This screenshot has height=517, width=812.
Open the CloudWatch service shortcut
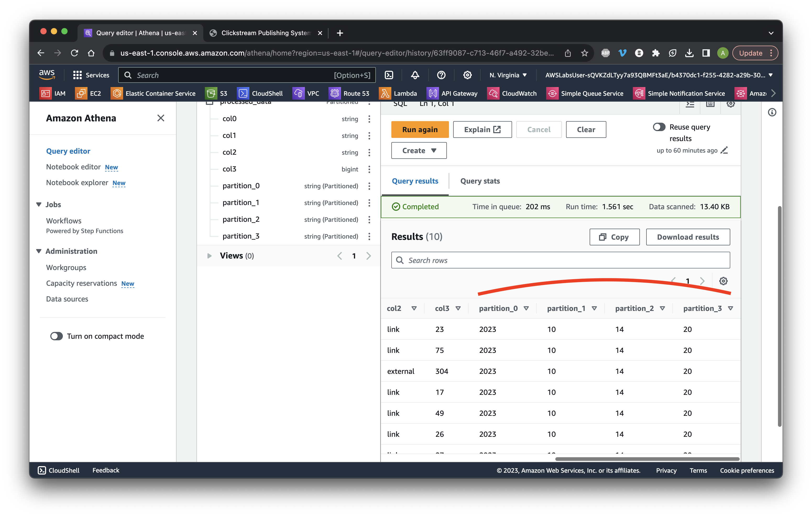(x=512, y=94)
